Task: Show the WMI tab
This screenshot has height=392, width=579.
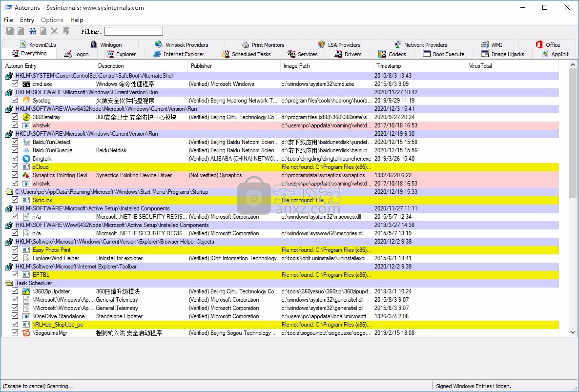Action: [x=491, y=44]
